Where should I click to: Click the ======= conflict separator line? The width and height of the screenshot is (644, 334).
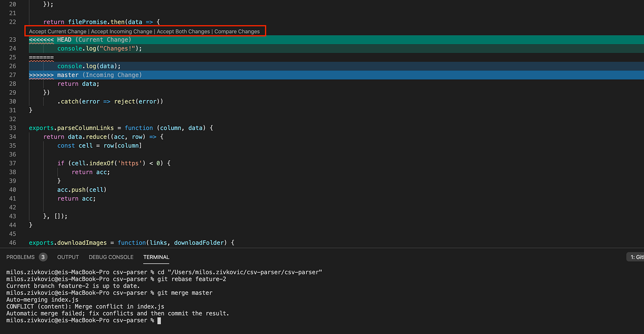[41, 57]
